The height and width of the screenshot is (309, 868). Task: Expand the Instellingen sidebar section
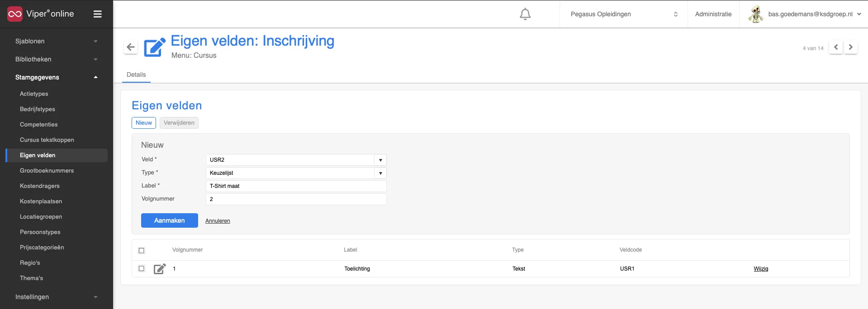[57, 297]
